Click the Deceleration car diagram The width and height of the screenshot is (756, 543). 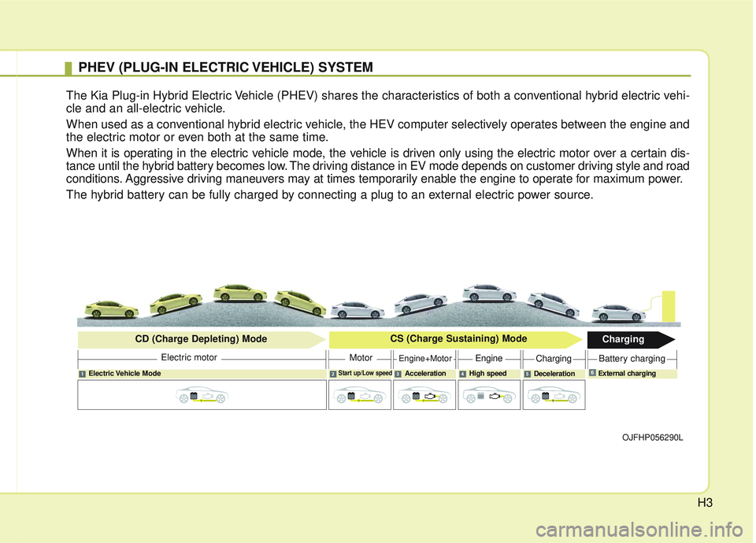point(554,394)
